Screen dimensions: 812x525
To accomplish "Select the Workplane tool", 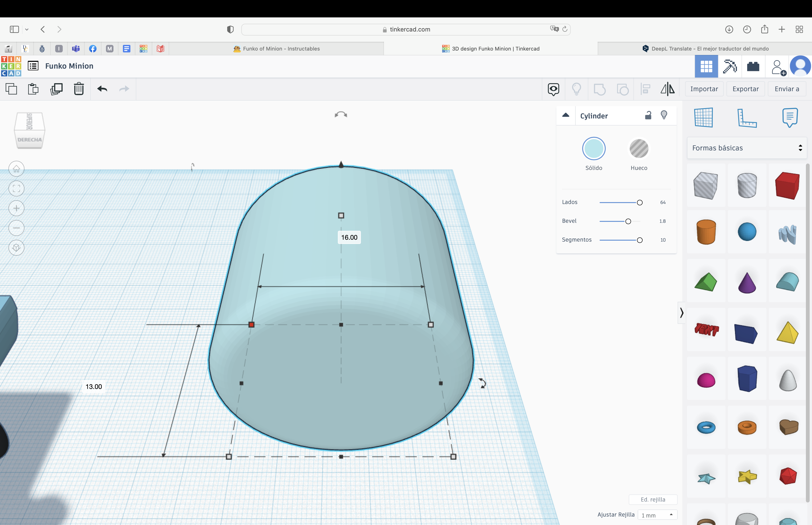I will [703, 118].
